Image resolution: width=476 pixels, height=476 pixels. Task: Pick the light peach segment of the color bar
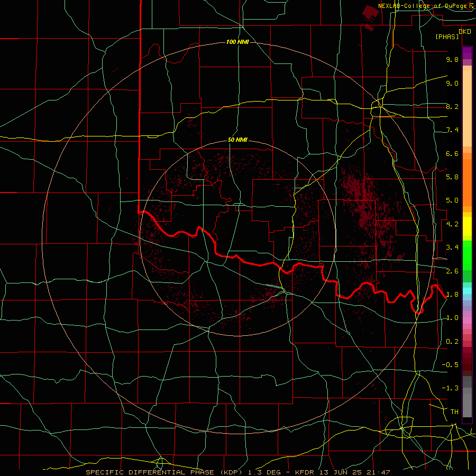467,108
